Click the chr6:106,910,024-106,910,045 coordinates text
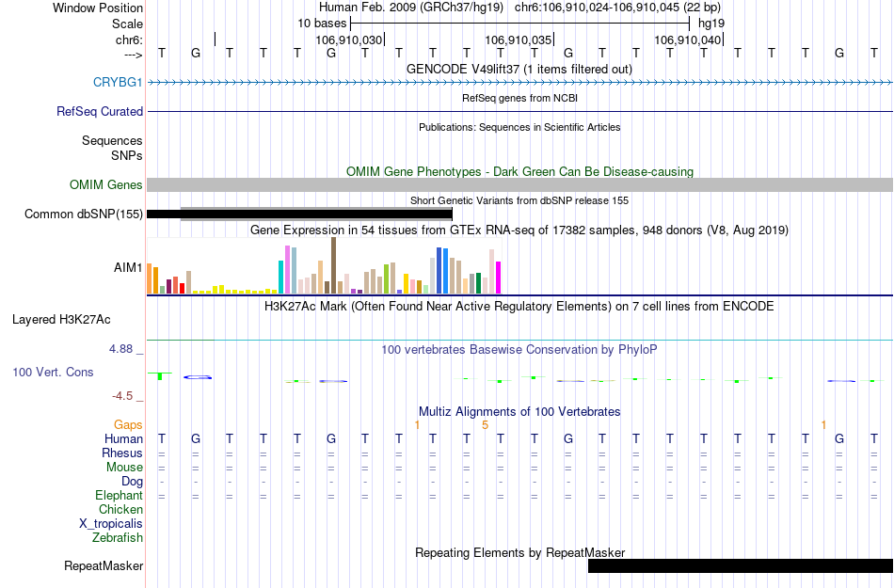 tap(617, 8)
